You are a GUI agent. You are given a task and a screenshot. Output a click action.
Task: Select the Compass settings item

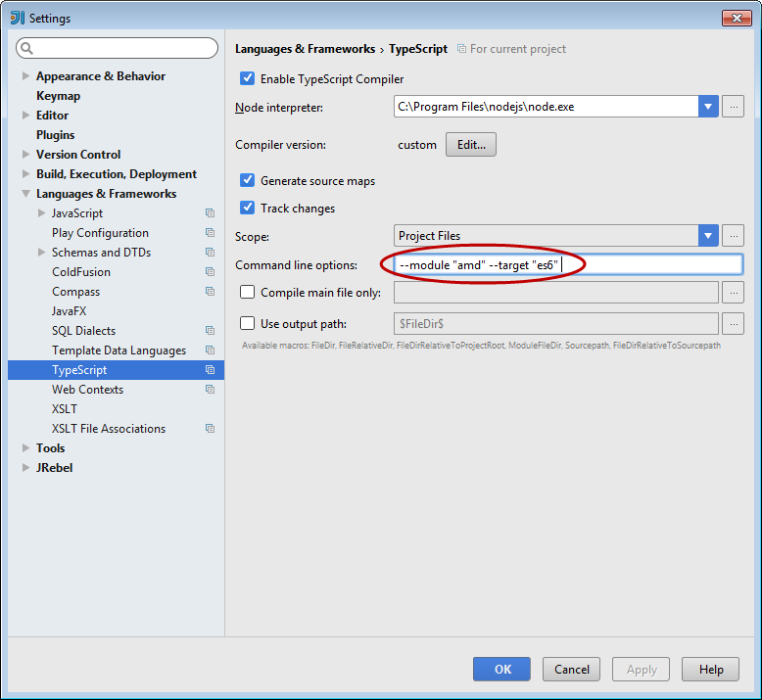click(75, 292)
